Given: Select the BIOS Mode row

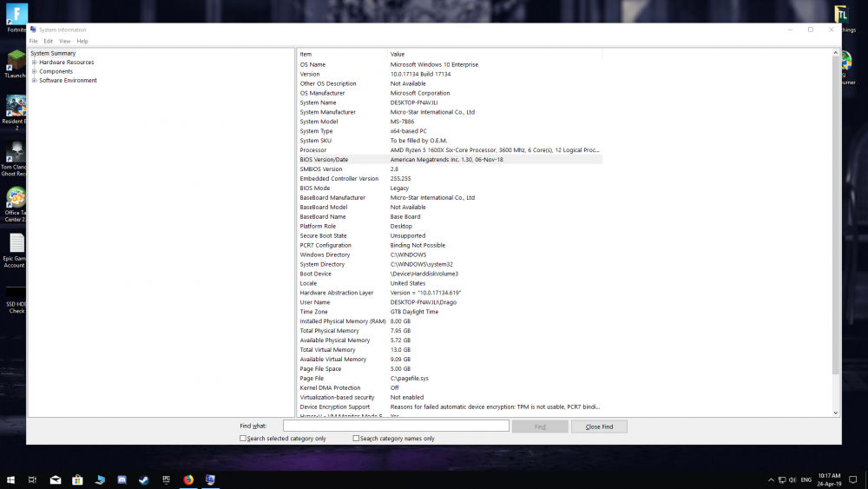Looking at the screenshot, I should click(450, 188).
